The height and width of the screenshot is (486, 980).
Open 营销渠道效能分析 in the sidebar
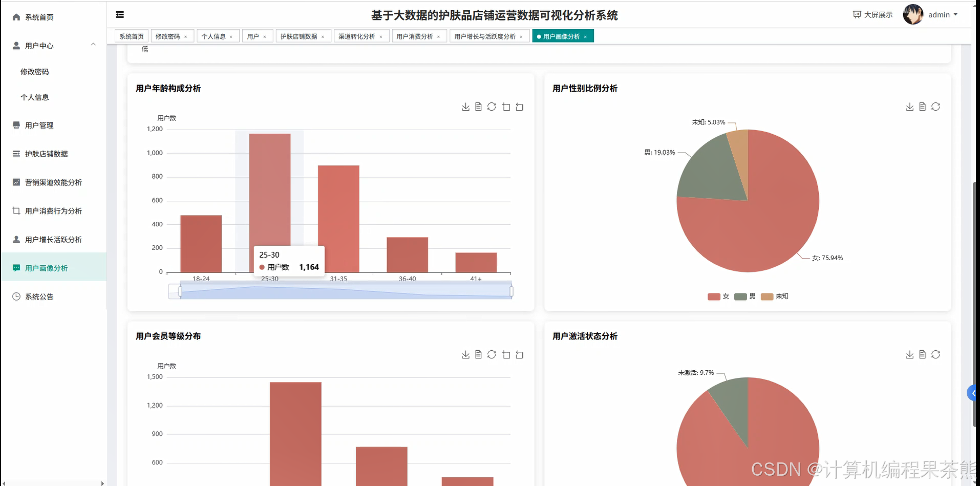tap(53, 182)
